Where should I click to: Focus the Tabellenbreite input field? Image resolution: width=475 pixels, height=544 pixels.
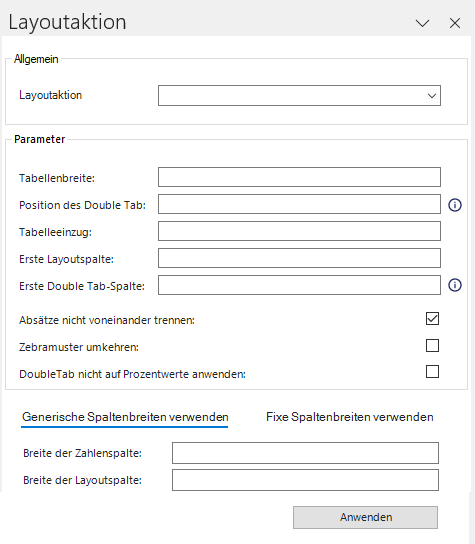tap(299, 177)
